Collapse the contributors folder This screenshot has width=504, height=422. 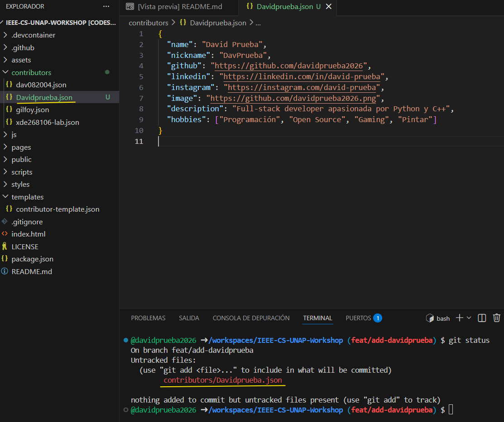tap(5, 72)
